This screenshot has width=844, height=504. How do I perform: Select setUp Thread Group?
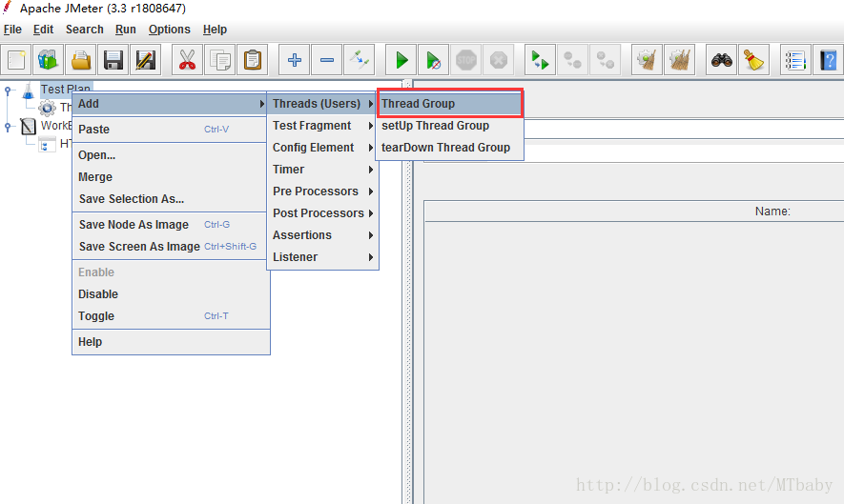pyautogui.click(x=449, y=126)
